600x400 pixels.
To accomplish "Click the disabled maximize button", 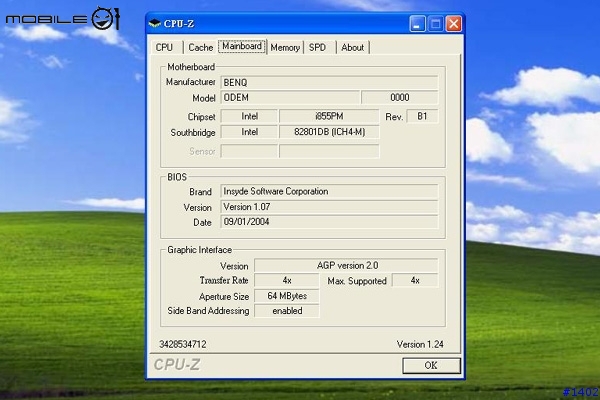I will (435, 24).
